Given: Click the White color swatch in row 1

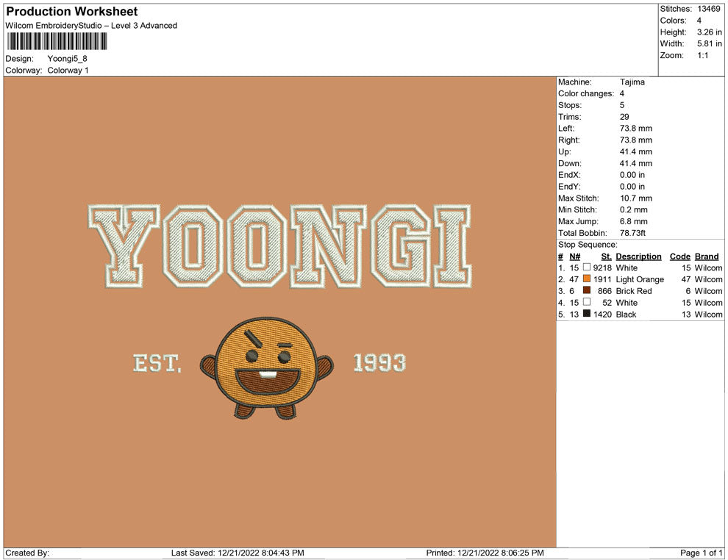Looking at the screenshot, I should point(587,268).
